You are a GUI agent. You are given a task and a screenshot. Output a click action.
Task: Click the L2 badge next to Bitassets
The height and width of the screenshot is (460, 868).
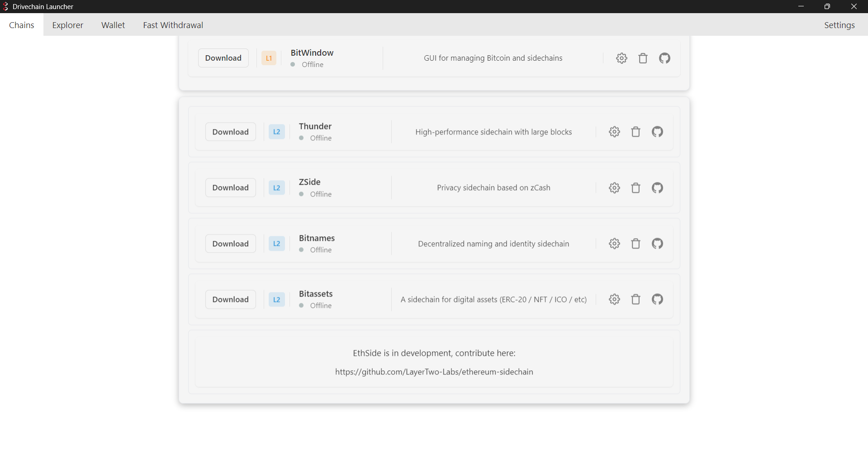pos(277,299)
